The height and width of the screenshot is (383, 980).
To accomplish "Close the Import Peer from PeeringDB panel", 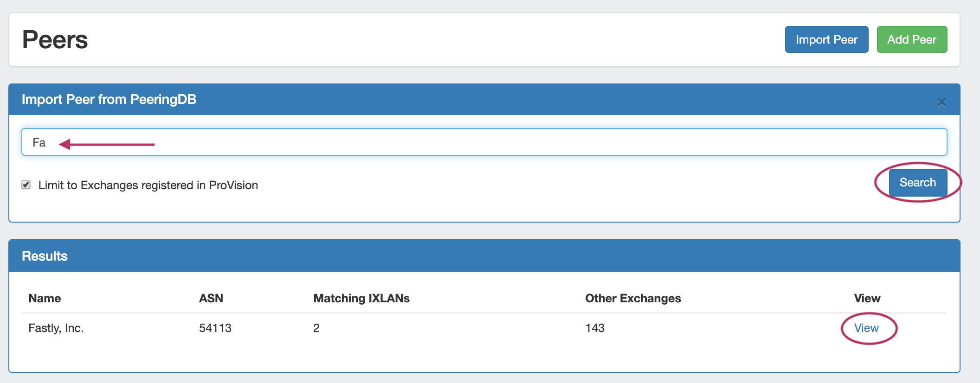I will [941, 102].
